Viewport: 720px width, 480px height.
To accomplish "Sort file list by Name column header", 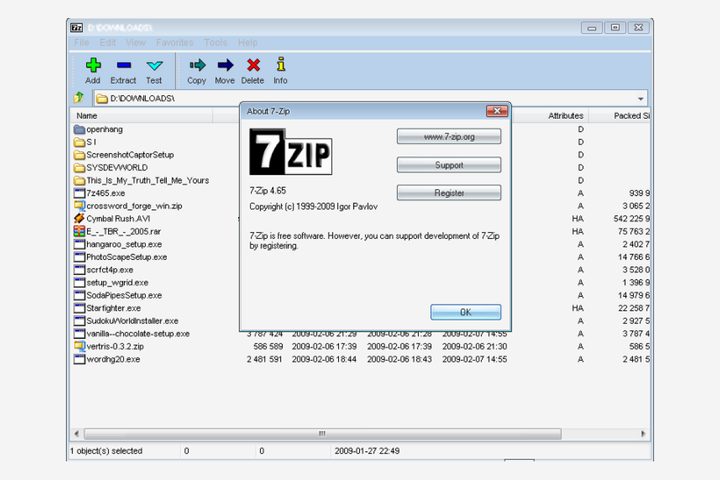I will 140,116.
